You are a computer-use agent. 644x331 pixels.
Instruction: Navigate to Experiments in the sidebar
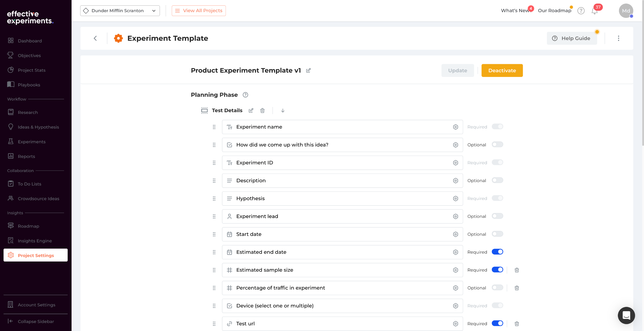[32, 142]
